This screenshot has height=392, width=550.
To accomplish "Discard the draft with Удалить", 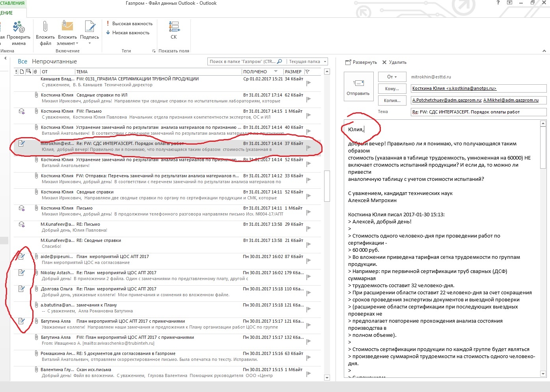I will [394, 62].
